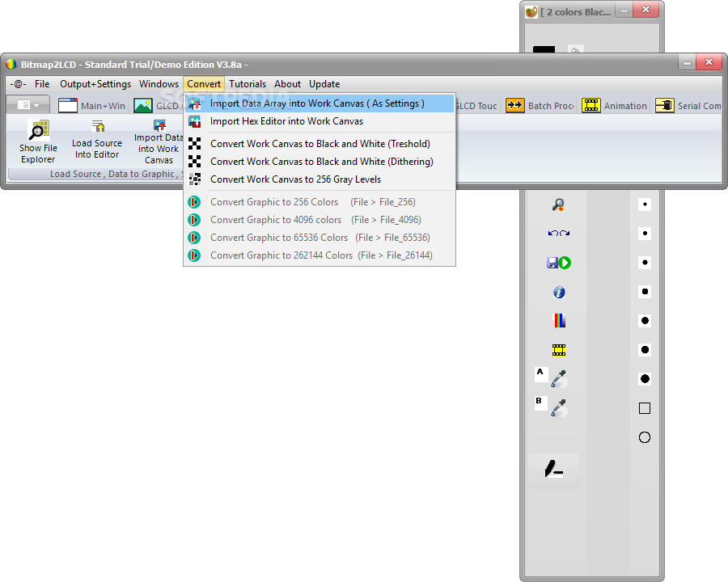The height and width of the screenshot is (582, 728).
Task: Click the Load Source Into Editor icon
Action: point(98,126)
